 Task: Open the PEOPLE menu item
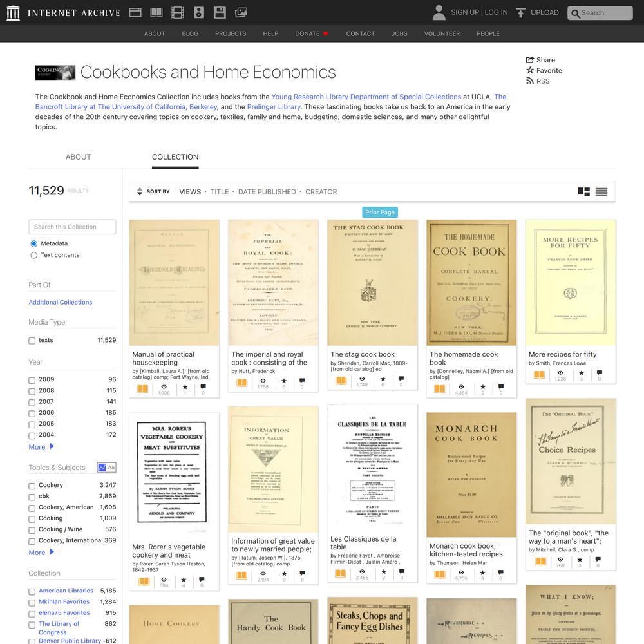coord(488,33)
